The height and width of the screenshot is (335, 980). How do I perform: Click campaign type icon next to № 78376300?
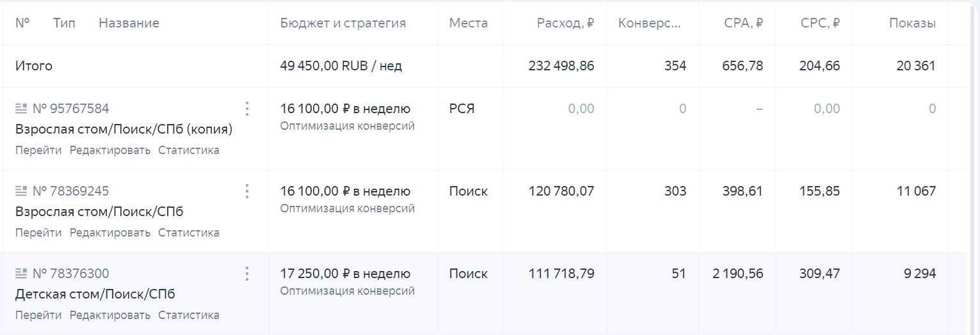(21, 274)
